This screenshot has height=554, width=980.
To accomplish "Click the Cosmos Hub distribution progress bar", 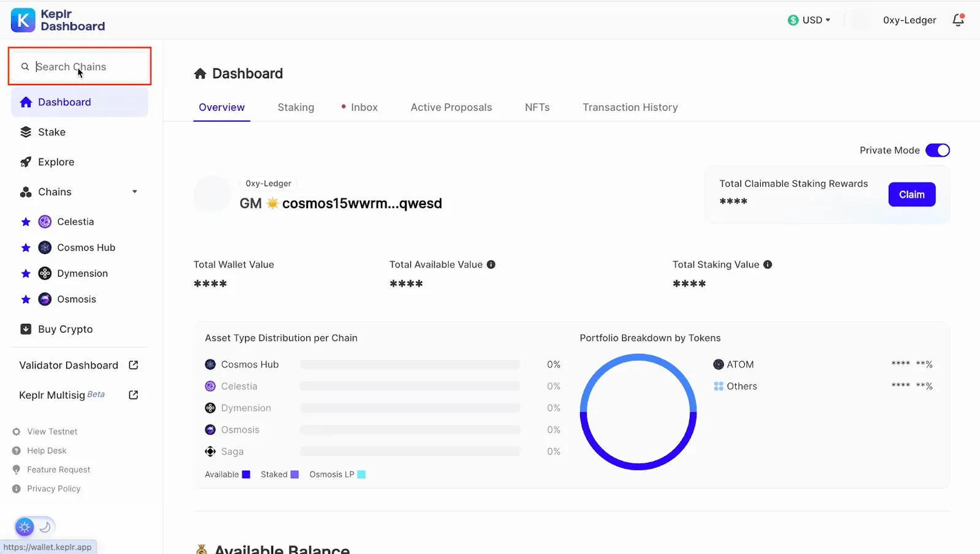I will pyautogui.click(x=410, y=364).
